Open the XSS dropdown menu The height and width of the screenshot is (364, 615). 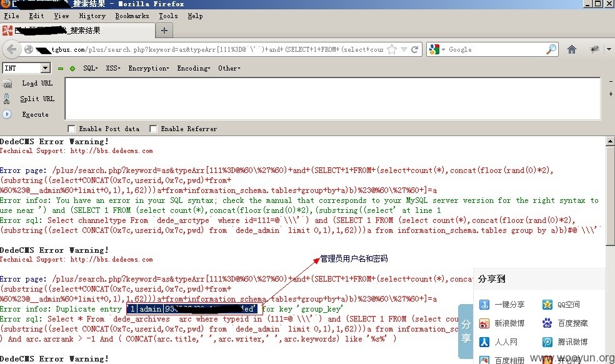pos(113,68)
